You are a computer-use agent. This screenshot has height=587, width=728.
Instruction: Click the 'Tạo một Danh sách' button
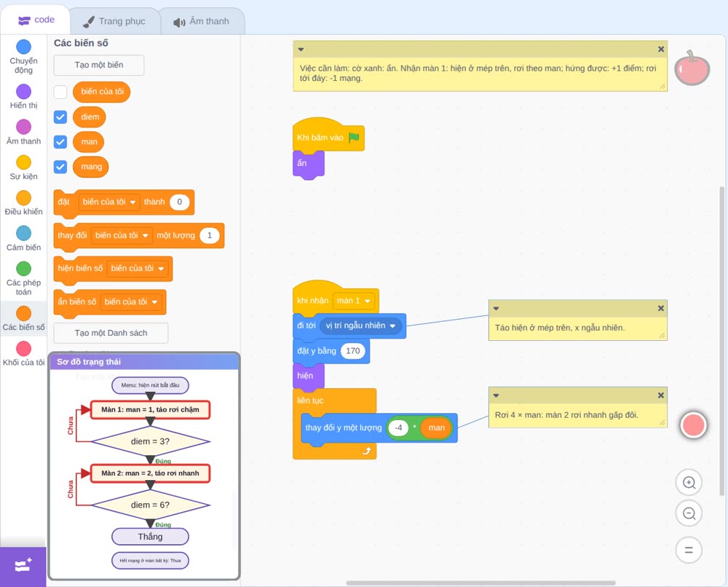coord(111,333)
